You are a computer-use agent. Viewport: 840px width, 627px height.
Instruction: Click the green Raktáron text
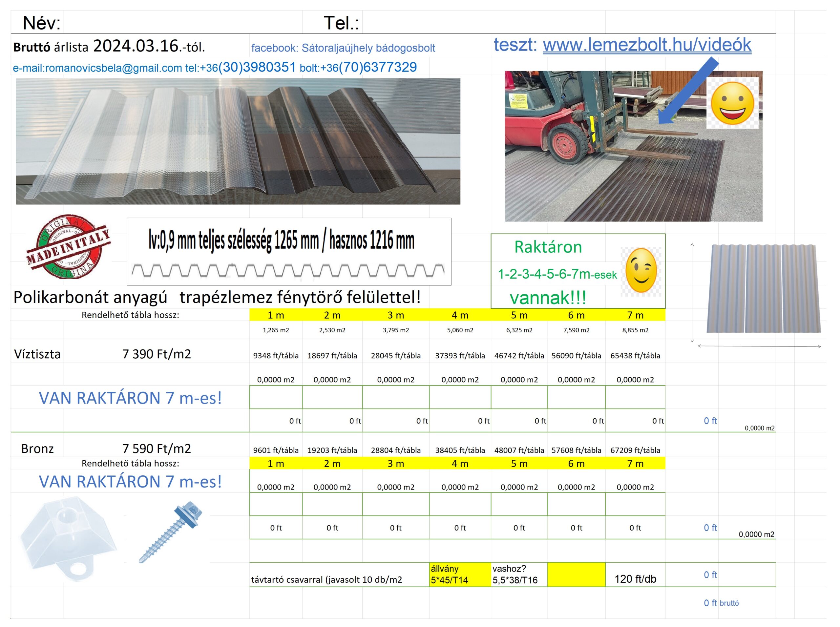[548, 247]
